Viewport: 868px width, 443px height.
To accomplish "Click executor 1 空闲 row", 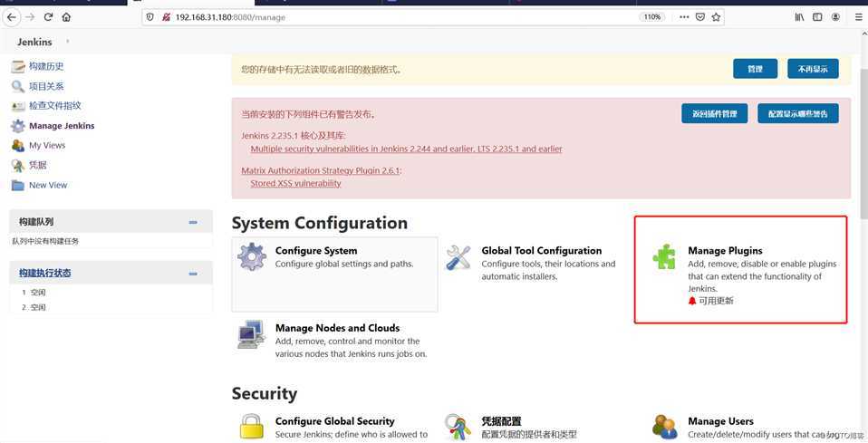I will tap(111, 293).
